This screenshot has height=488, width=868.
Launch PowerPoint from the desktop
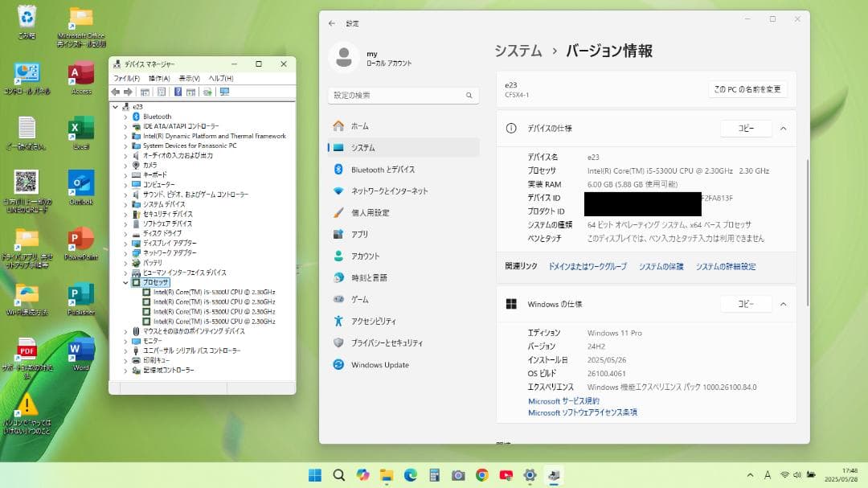pos(80,239)
